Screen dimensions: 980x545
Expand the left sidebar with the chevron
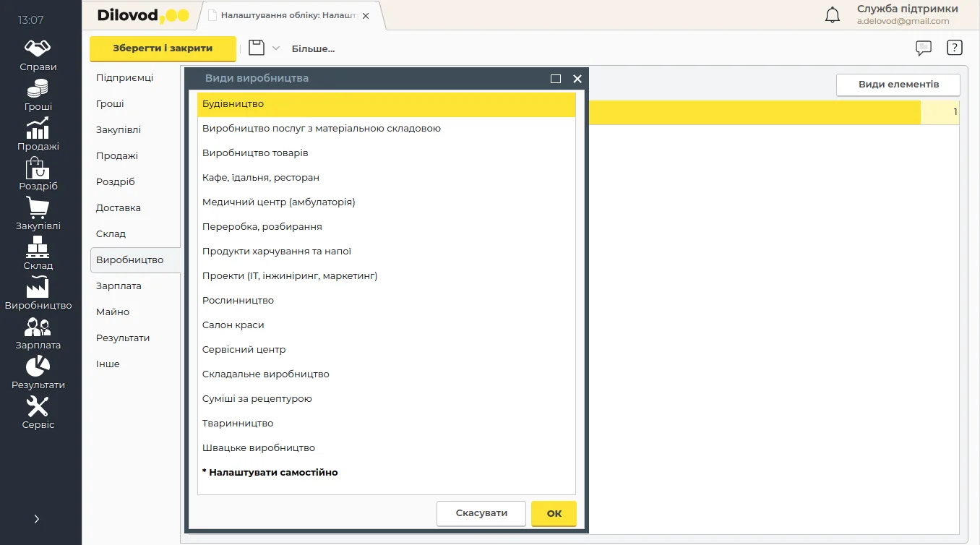(37, 519)
